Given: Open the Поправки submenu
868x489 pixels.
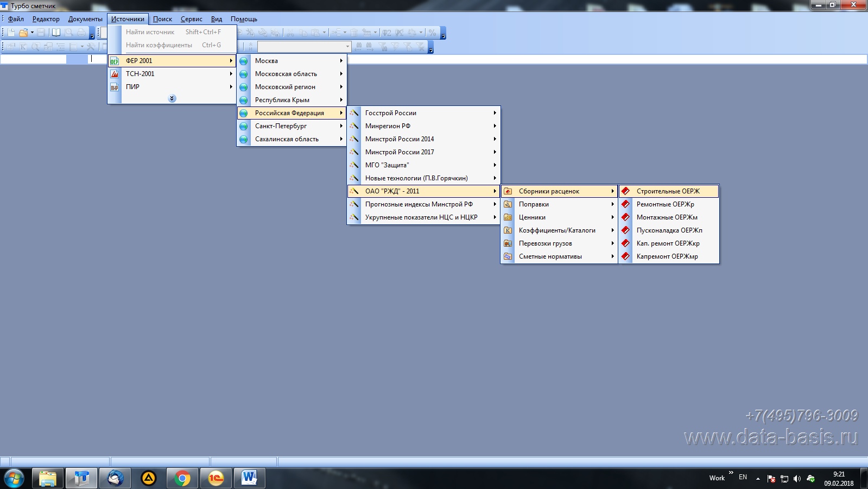Looking at the screenshot, I should [x=559, y=204].
